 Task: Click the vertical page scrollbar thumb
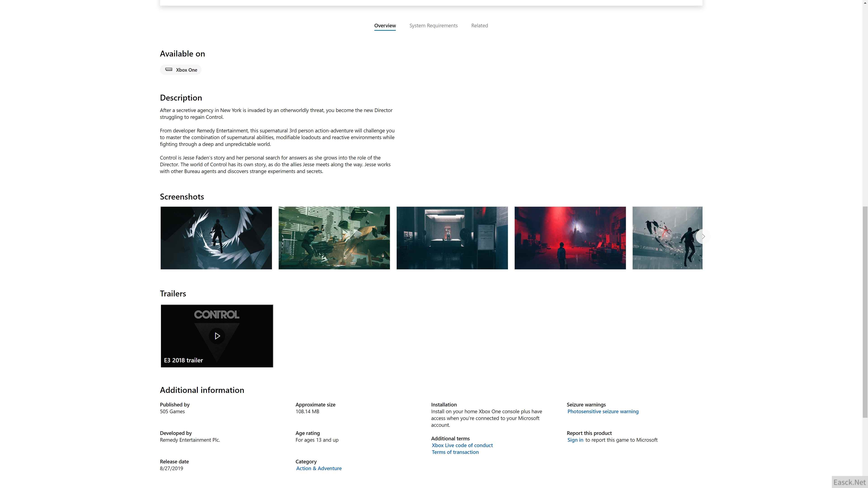[865, 312]
